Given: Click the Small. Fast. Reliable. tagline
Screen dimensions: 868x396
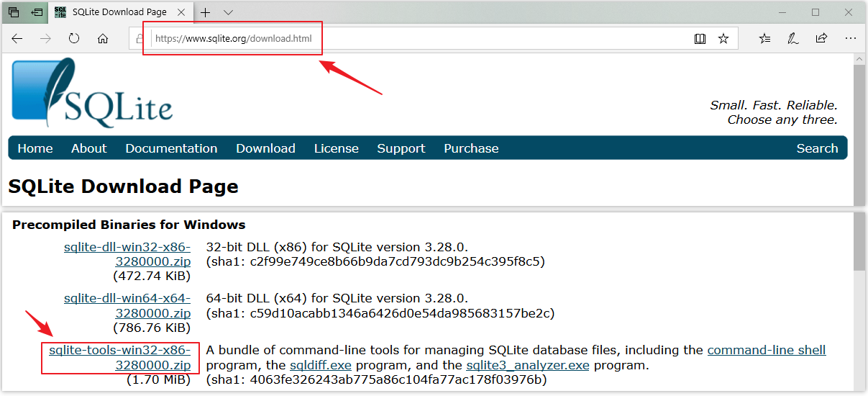Looking at the screenshot, I should (774, 105).
